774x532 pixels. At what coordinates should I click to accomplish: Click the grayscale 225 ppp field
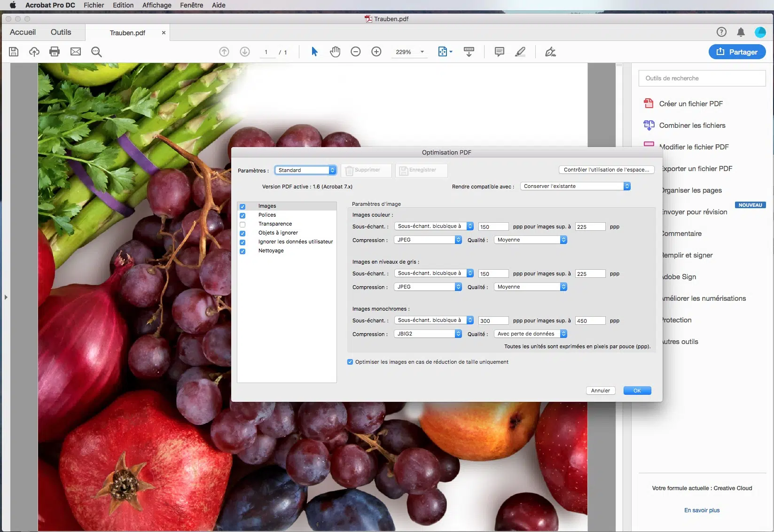click(590, 274)
